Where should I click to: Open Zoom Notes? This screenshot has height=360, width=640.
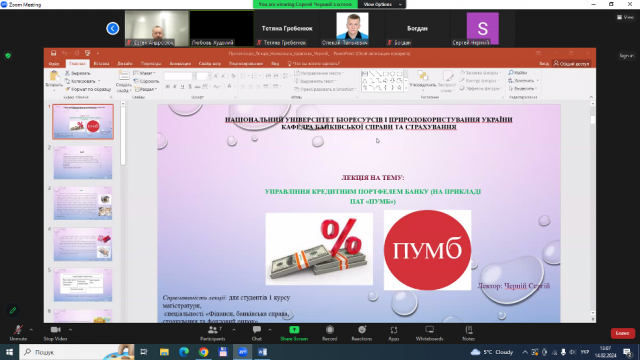tap(469, 333)
